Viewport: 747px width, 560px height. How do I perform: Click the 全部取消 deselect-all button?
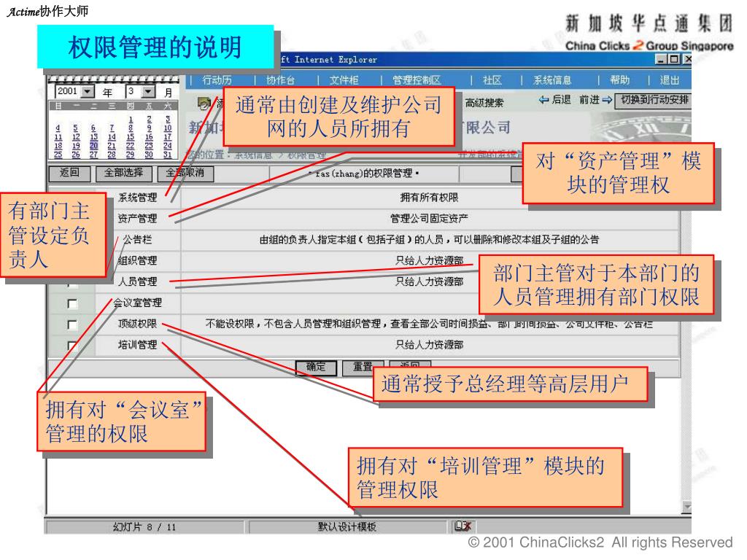185,173
